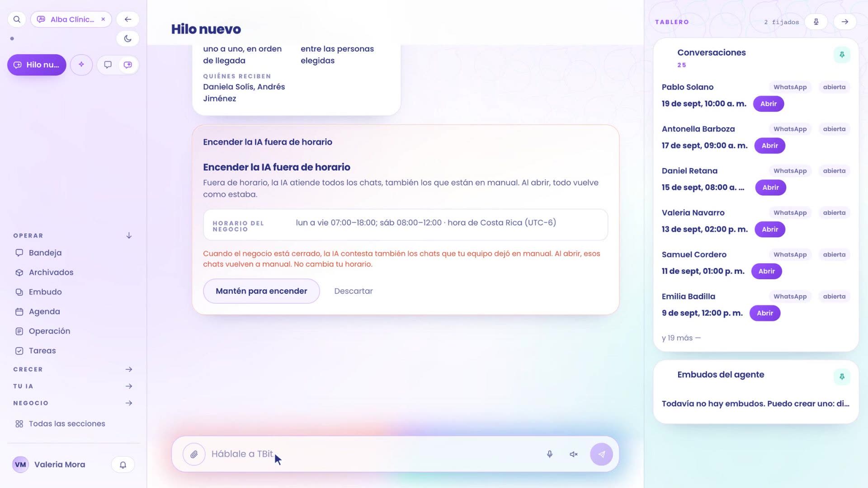868x488 pixels.
Task: Collapse Tablero with the arrow button
Action: click(845, 22)
